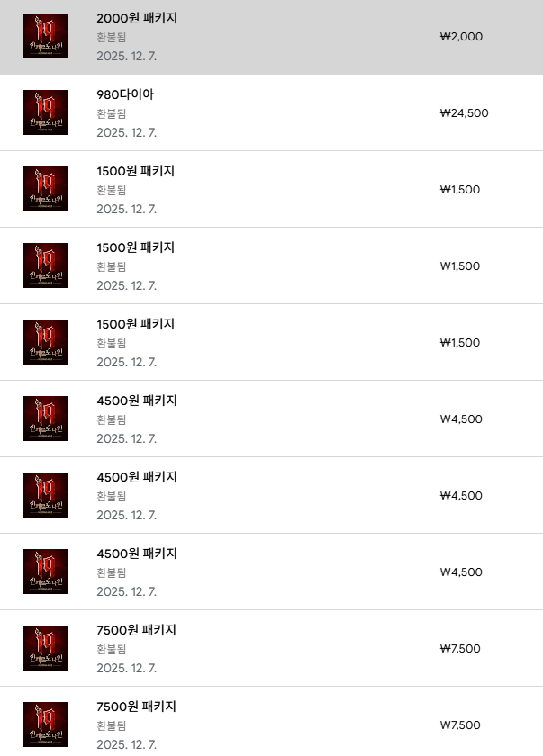Open the last 7500원 패키지 game icon
543x756 pixels.
pyautogui.click(x=46, y=724)
